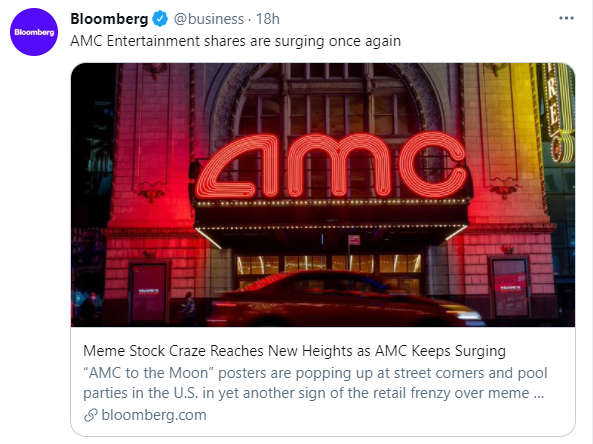
Task: Open the purple Bloomberg profile avatar
Action: coord(34,32)
